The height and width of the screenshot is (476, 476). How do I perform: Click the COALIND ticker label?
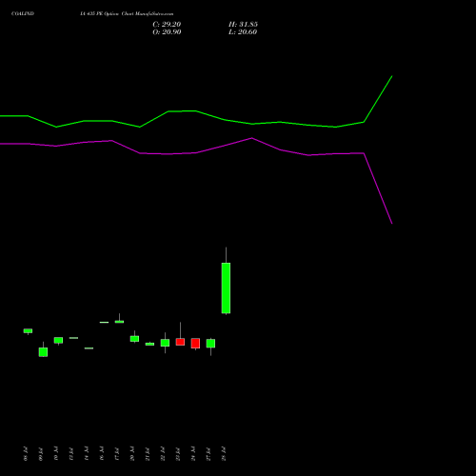(23, 14)
